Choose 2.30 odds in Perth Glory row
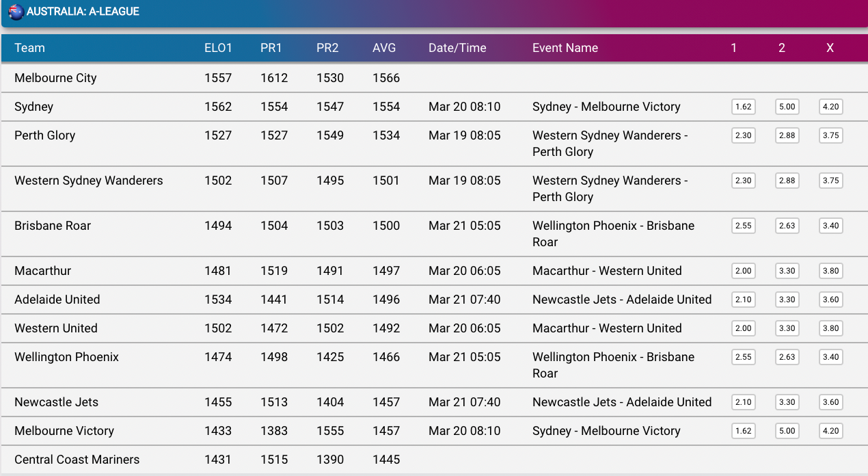 point(743,135)
